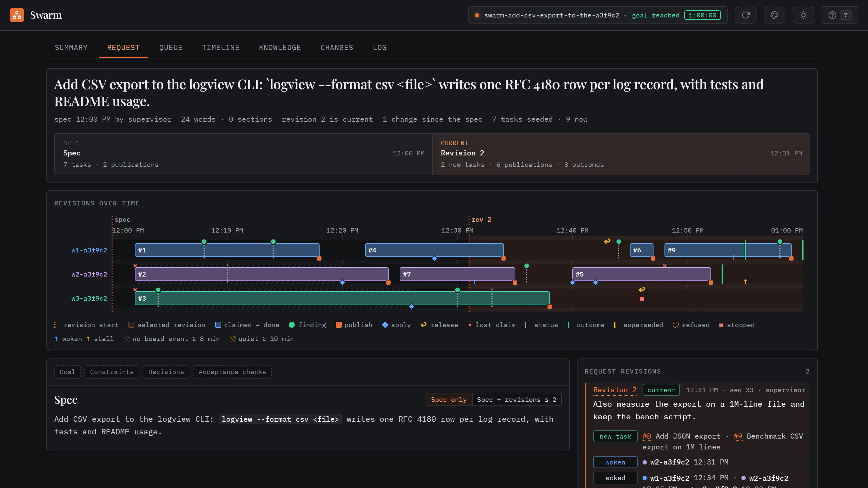Viewport: 868px width, 488px height.
Task: Click task bar #5 in the timeline
Action: point(642,274)
